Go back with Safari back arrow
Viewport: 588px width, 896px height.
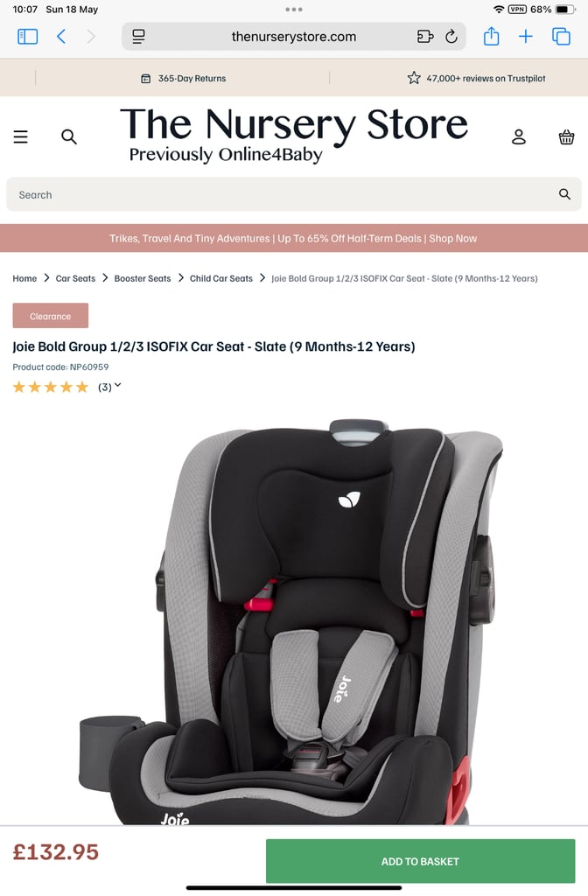[61, 37]
